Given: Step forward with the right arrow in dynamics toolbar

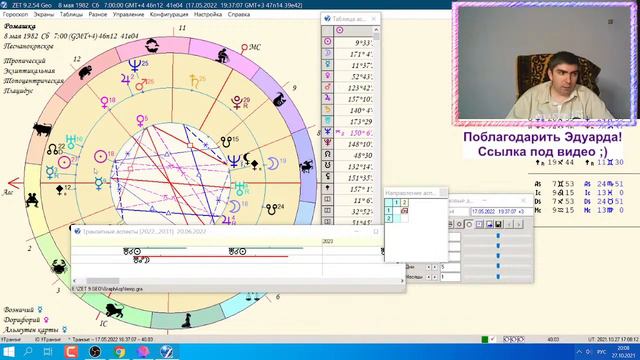Looking at the screenshot, I should [519, 224].
